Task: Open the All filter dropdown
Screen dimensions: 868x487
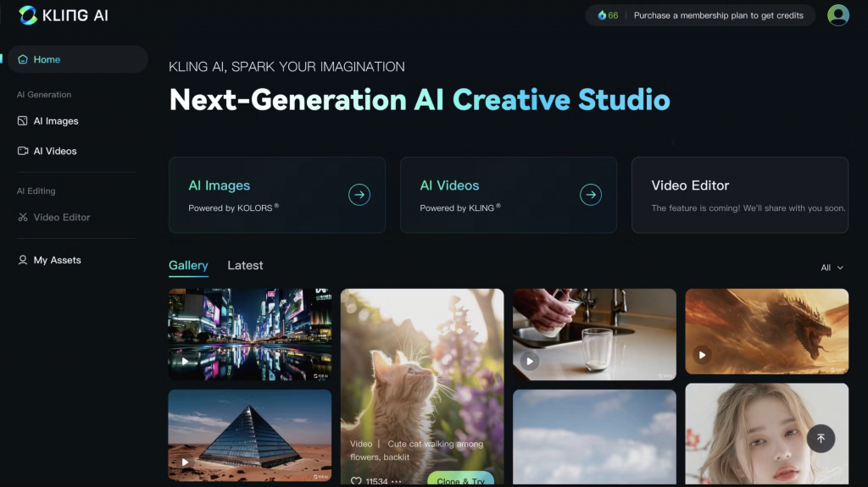Action: (832, 268)
